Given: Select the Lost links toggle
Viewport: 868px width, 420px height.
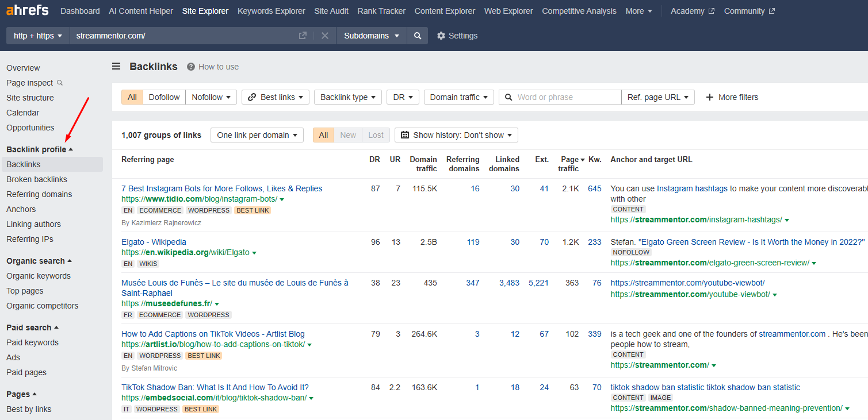Looking at the screenshot, I should 376,135.
